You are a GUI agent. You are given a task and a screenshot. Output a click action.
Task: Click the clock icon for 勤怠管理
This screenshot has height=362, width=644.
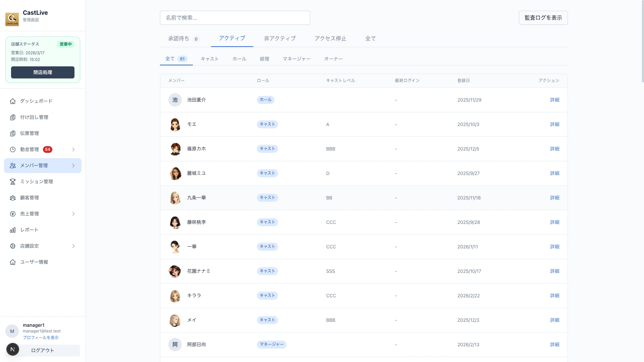[13, 149]
